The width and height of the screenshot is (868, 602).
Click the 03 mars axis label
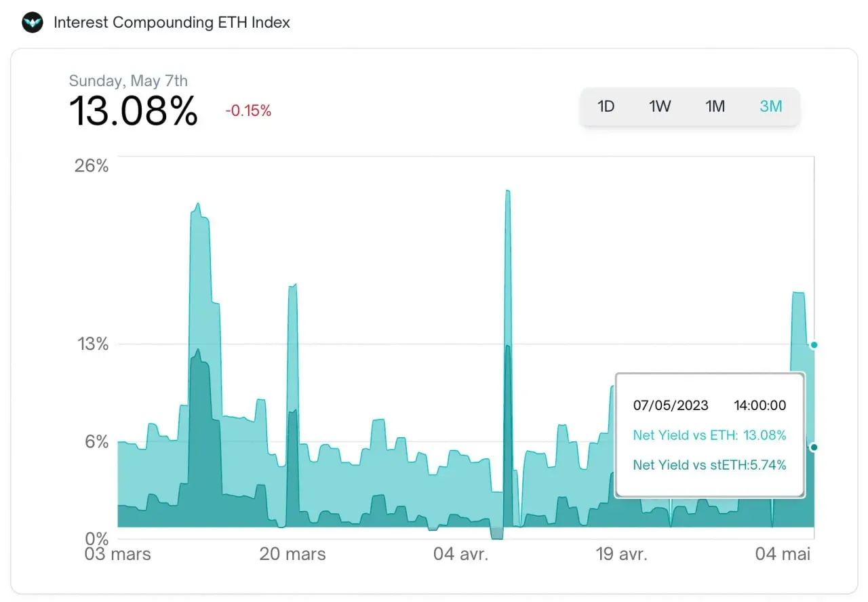117,554
